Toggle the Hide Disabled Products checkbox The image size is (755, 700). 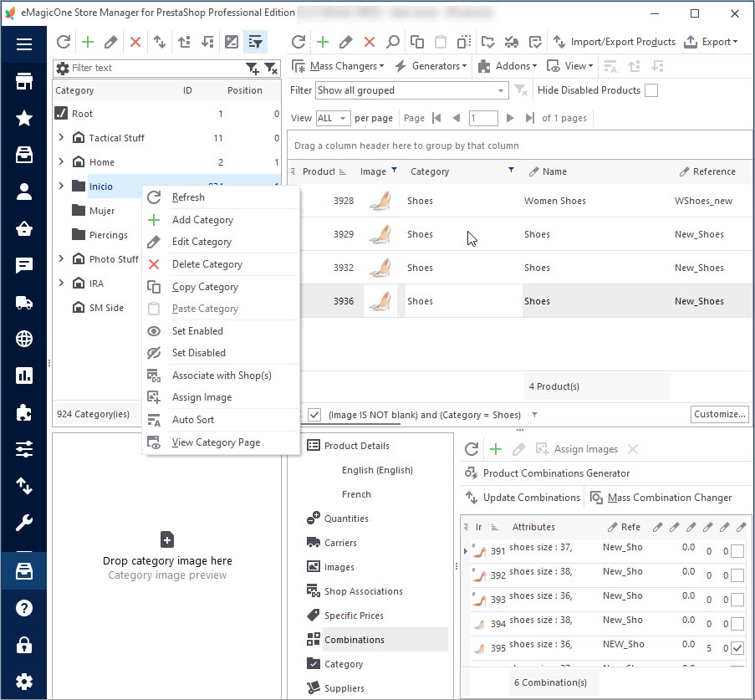coord(651,90)
